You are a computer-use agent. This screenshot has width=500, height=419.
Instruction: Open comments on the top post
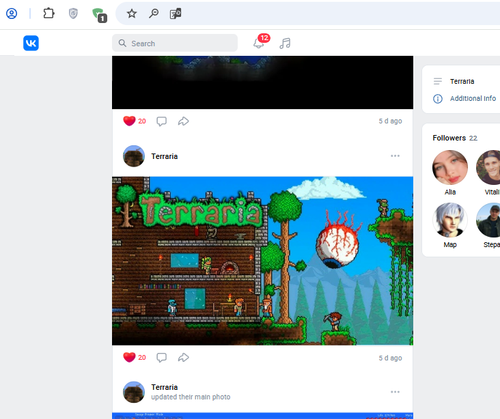pyautogui.click(x=162, y=121)
